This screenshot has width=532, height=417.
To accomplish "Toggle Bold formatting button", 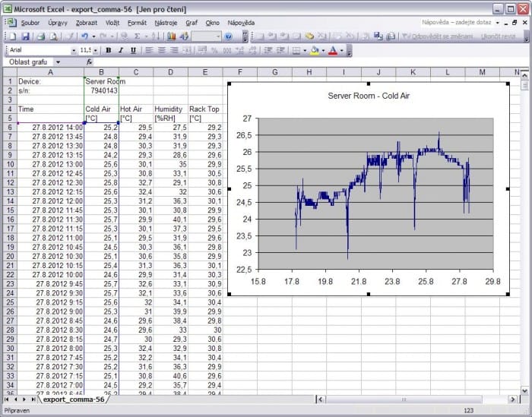I will click(x=108, y=50).
